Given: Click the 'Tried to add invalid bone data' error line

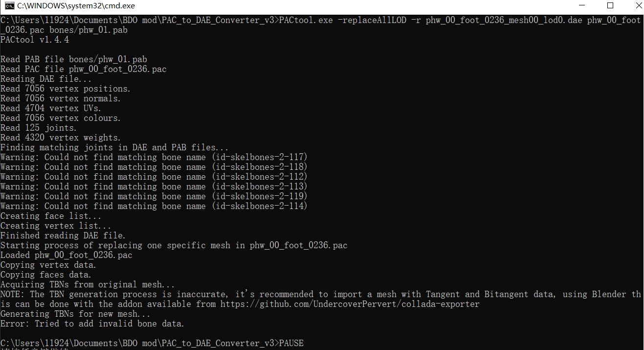Looking at the screenshot, I should pyautogui.click(x=92, y=324).
